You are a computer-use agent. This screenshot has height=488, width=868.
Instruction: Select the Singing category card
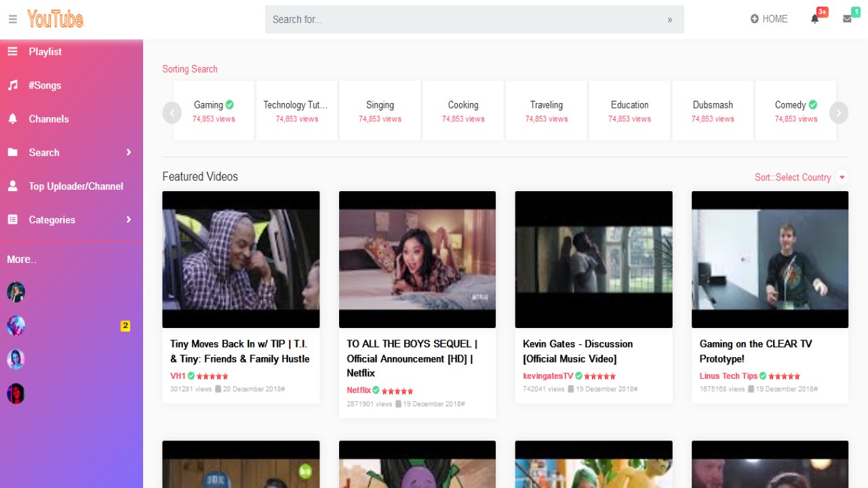click(x=380, y=110)
